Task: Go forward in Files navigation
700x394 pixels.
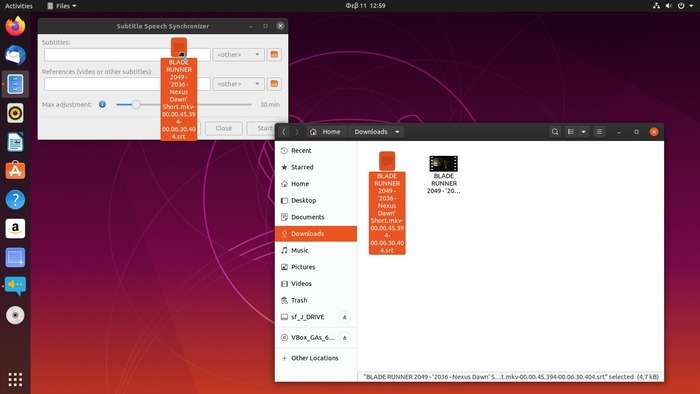Action: point(296,132)
